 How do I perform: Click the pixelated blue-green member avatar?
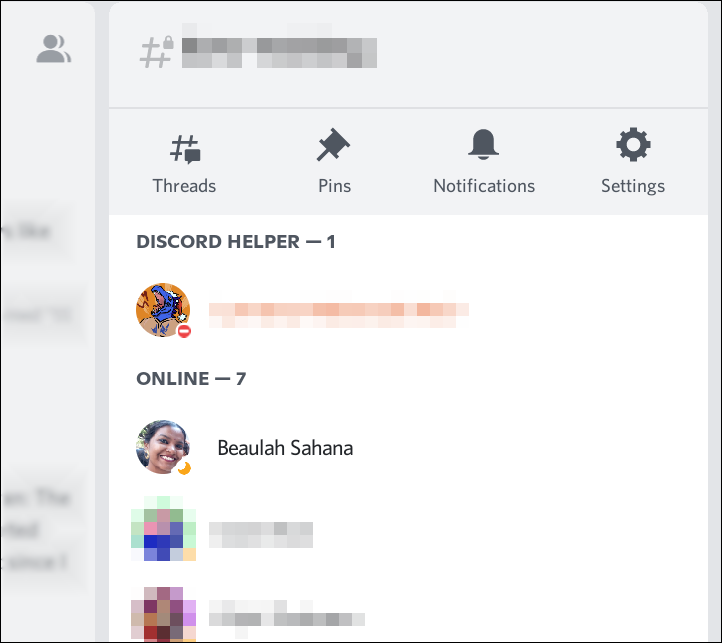(x=163, y=528)
